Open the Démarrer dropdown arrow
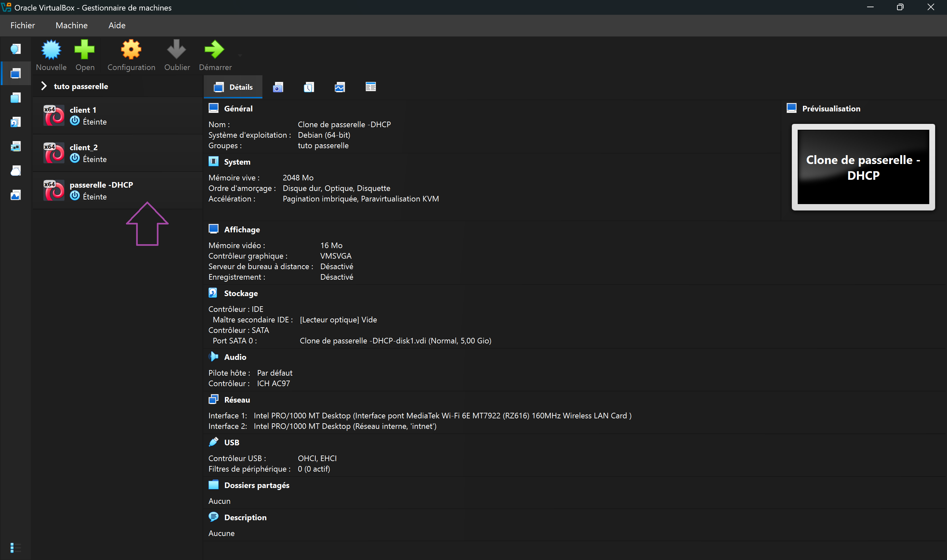947x560 pixels. [x=240, y=56]
